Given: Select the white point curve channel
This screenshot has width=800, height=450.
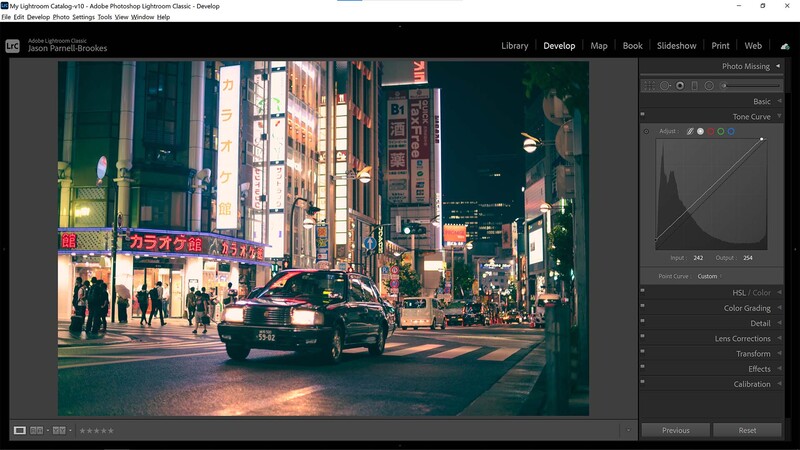Looking at the screenshot, I should (x=701, y=131).
